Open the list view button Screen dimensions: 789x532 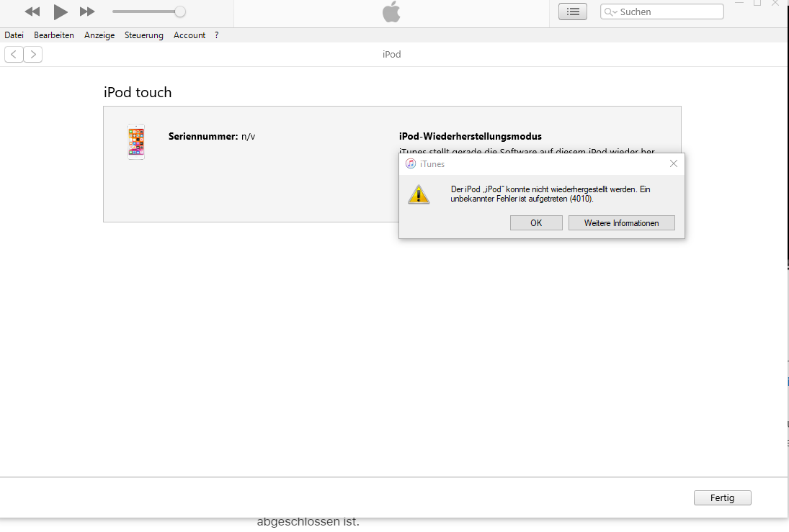click(x=573, y=12)
